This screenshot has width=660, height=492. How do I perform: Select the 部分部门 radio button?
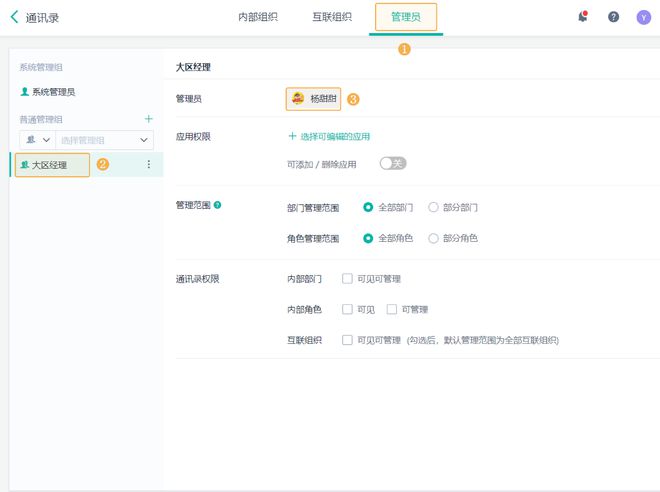click(434, 208)
